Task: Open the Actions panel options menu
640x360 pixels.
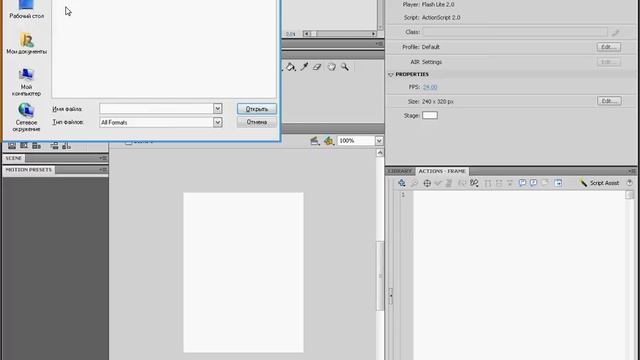Action: [632, 171]
